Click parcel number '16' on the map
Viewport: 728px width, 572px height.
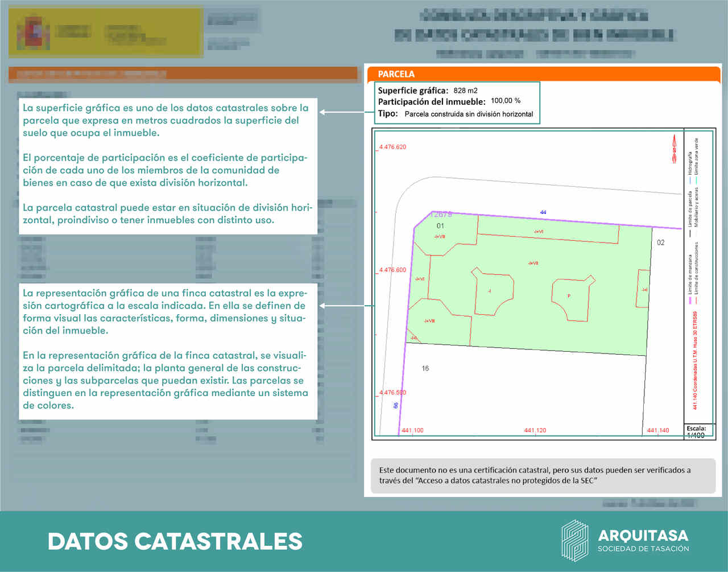click(425, 368)
